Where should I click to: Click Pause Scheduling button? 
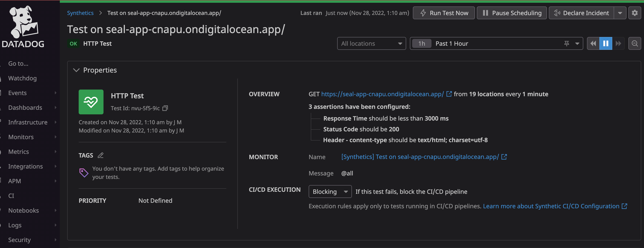[x=512, y=13]
